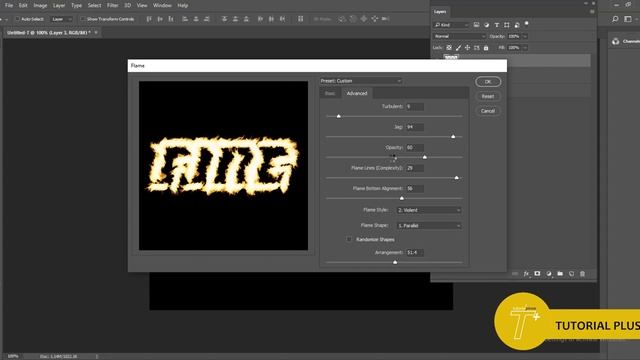640x360 pixels.
Task: Click the Distribute left edges icon
Action: (x=260, y=19)
